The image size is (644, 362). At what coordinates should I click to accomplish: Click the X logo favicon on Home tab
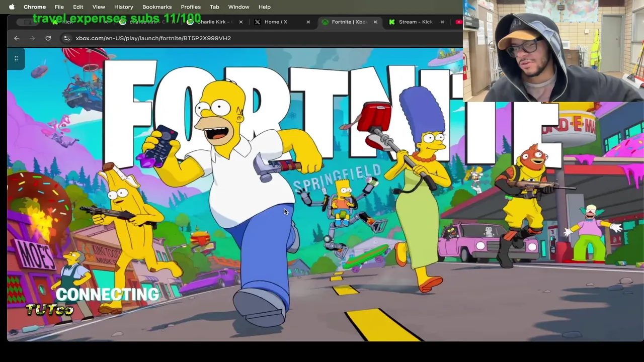258,22
